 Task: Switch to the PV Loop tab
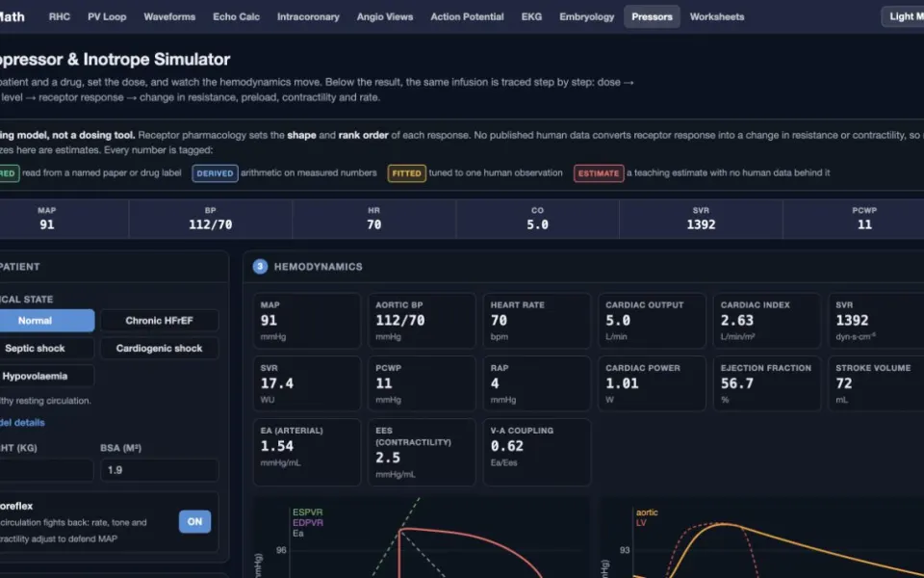coord(107,16)
